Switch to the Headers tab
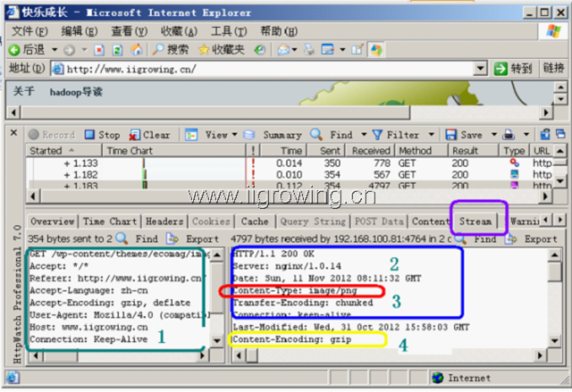This screenshot has width=572, height=392. (x=164, y=221)
